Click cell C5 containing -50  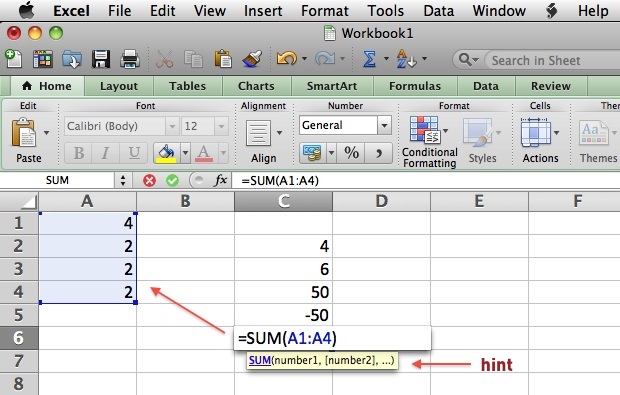click(283, 315)
